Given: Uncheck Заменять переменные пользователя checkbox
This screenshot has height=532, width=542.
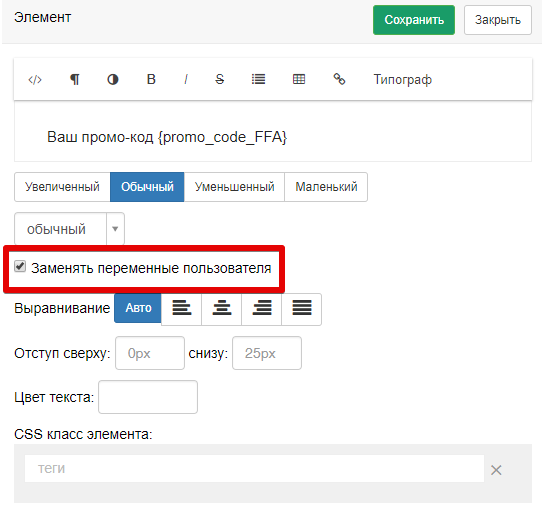Looking at the screenshot, I should [20, 267].
